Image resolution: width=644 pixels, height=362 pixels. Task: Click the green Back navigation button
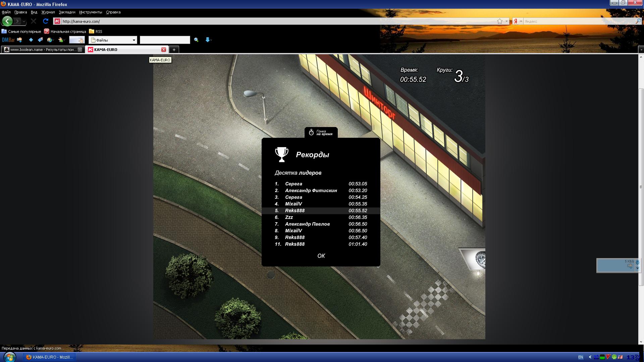pyautogui.click(x=7, y=21)
